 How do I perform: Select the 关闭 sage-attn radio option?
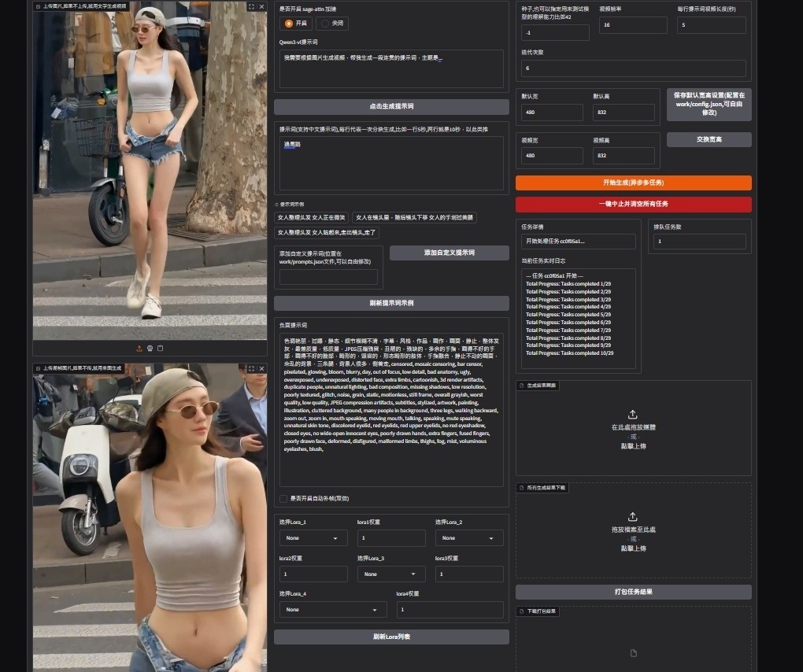[326, 24]
